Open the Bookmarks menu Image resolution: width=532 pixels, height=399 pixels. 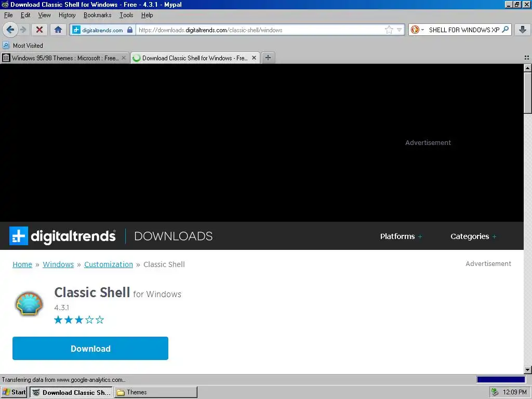(x=97, y=15)
